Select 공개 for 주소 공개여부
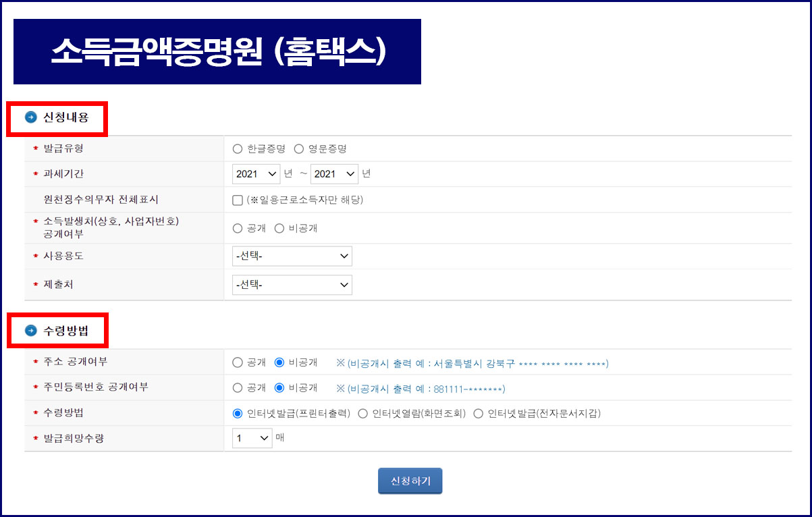The height and width of the screenshot is (517, 812). [x=238, y=362]
